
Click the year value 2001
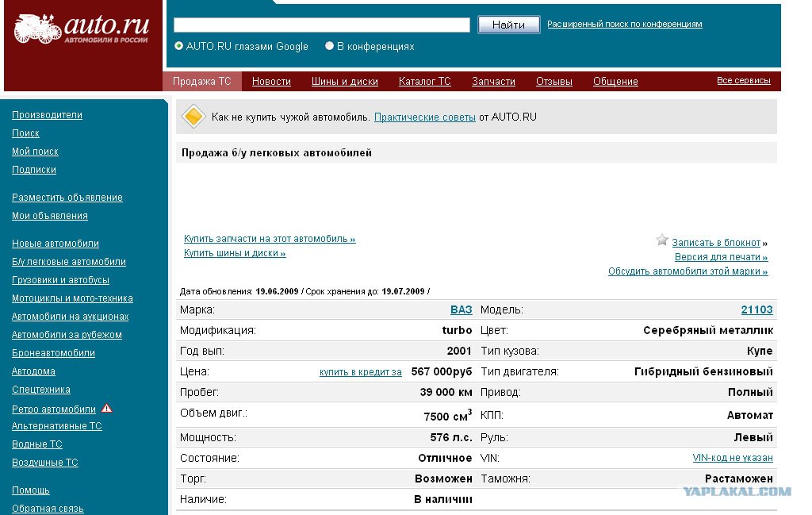(459, 351)
